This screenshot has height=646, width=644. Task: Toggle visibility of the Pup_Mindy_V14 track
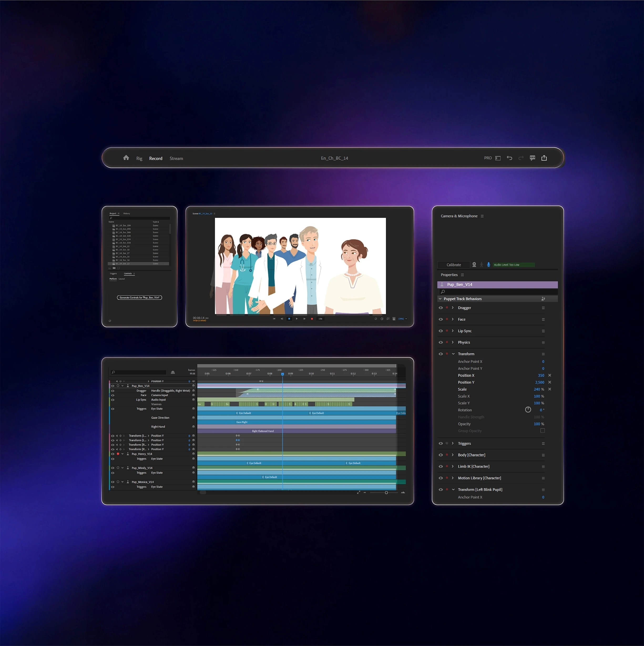pyautogui.click(x=113, y=468)
